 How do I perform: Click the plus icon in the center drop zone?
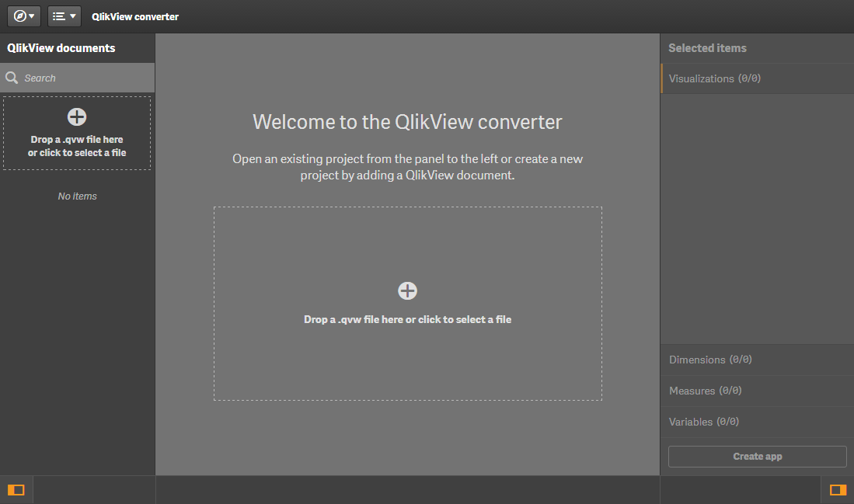click(x=407, y=290)
